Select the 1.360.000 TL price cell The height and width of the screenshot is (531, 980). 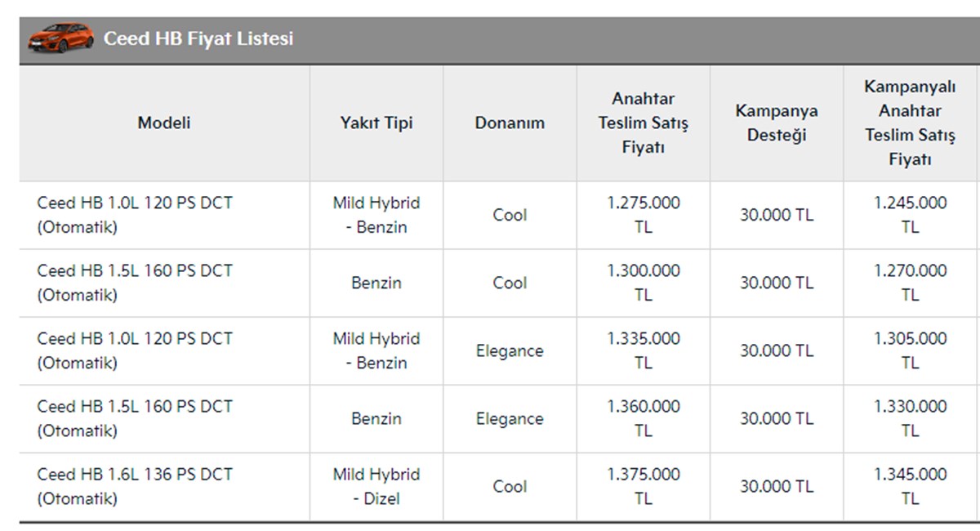click(644, 418)
